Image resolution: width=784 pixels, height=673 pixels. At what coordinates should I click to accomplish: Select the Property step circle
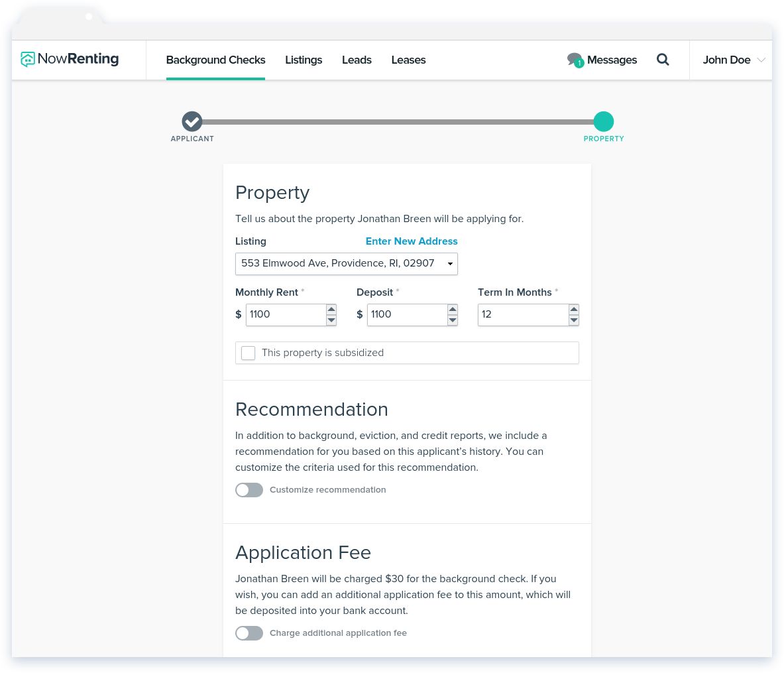coord(604,121)
